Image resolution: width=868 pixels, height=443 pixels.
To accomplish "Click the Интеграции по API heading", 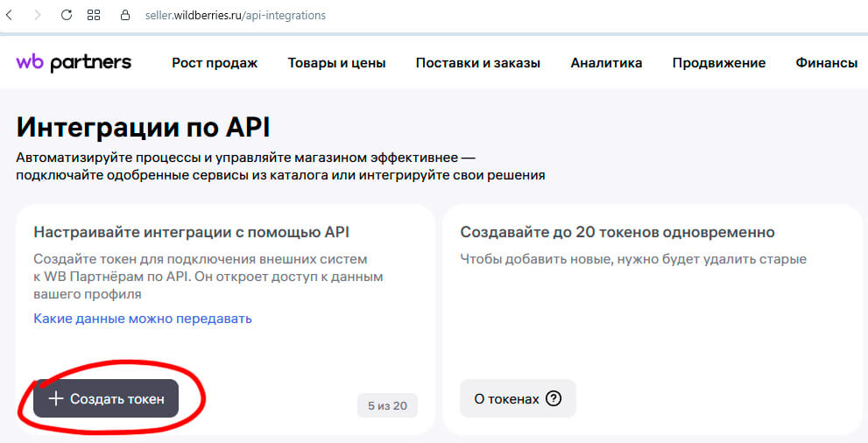I will coord(143,127).
